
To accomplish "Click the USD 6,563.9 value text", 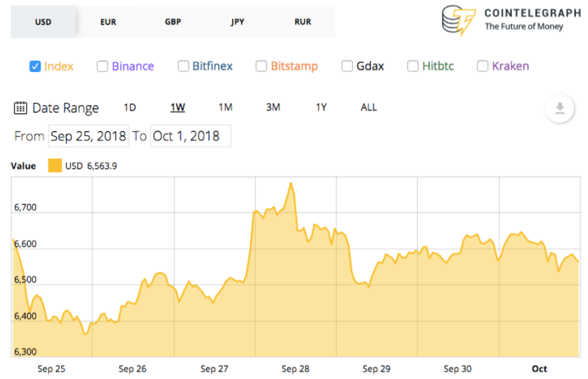I will [x=91, y=166].
